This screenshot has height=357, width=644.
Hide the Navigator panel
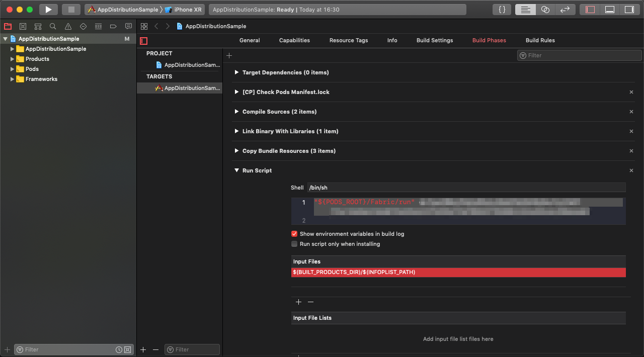[590, 10]
